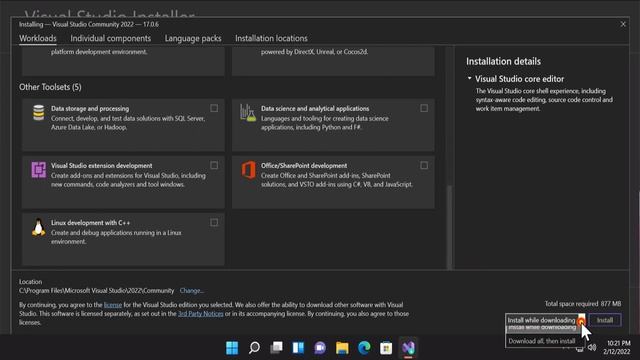Image resolution: width=640 pixels, height=360 pixels.
Task: Open the Widgets panel in taskbar
Action: point(298,348)
